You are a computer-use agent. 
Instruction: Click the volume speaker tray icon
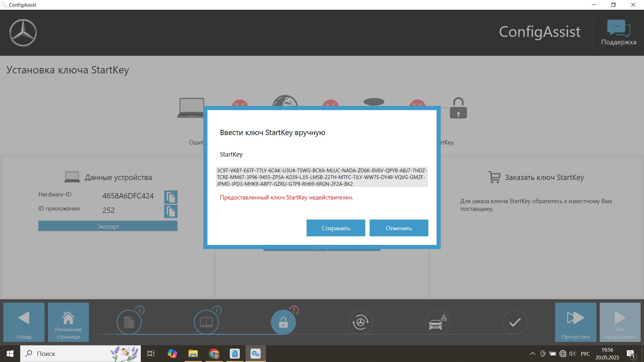(572, 354)
